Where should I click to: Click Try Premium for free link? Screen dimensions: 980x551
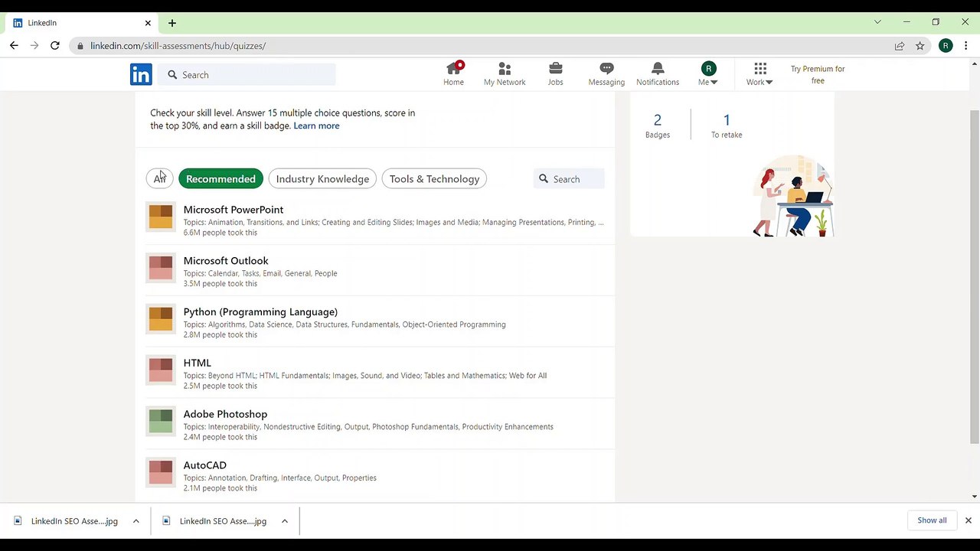pos(818,74)
